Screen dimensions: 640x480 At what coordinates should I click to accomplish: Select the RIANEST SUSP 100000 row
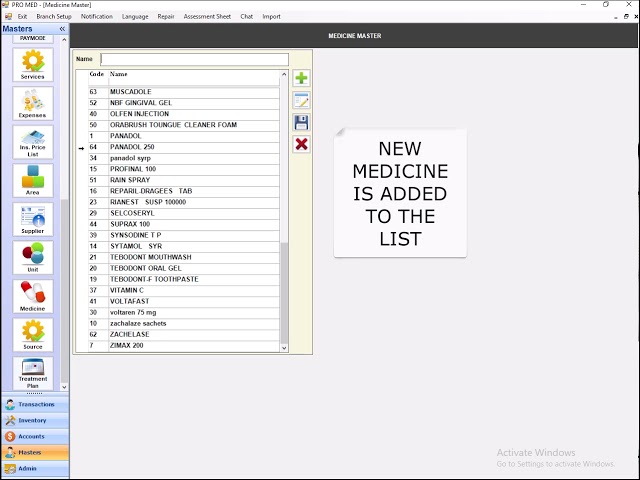[x=184, y=202]
